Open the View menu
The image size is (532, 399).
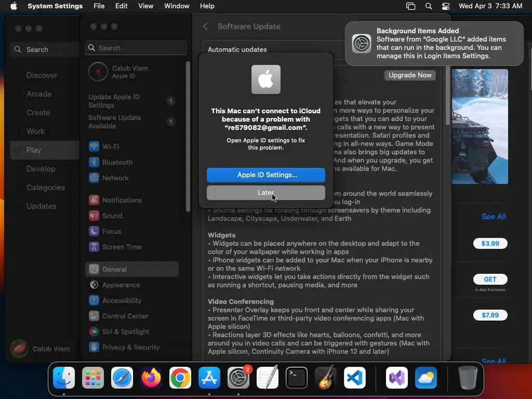click(x=145, y=6)
